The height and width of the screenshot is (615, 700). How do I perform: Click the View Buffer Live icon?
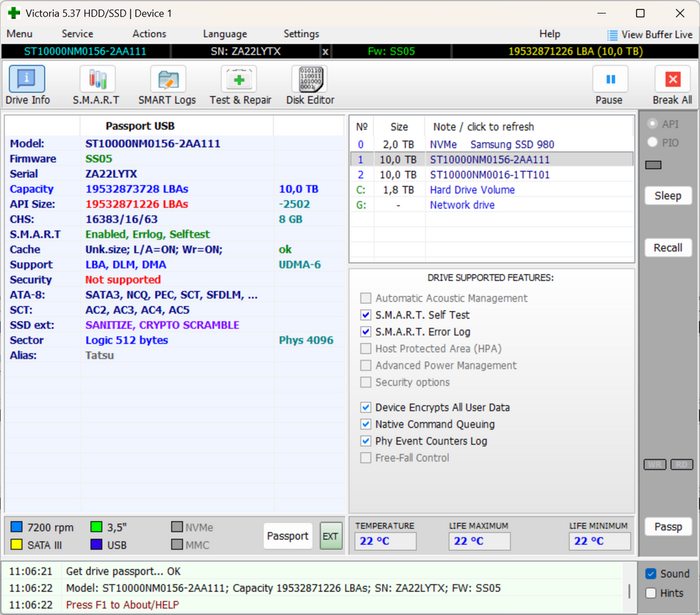click(x=612, y=35)
